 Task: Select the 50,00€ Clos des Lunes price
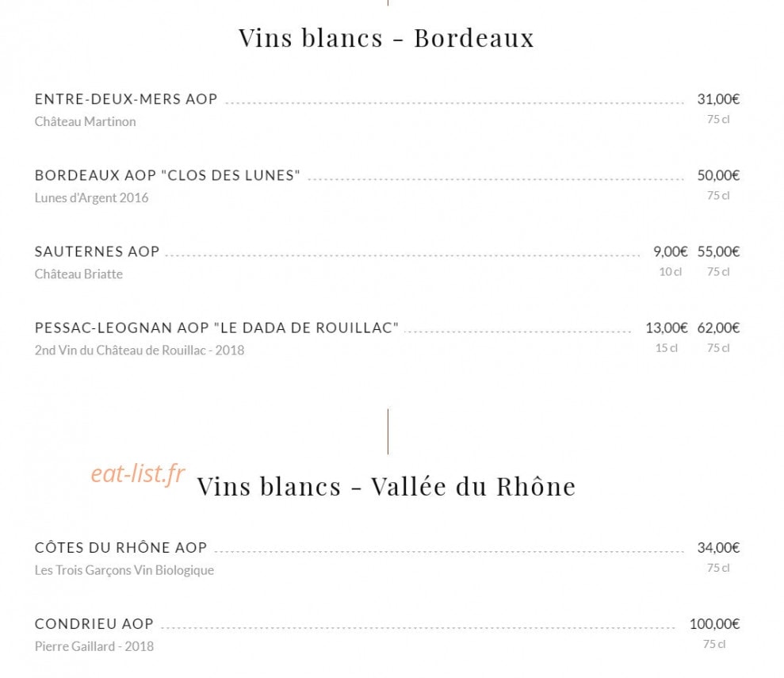718,175
